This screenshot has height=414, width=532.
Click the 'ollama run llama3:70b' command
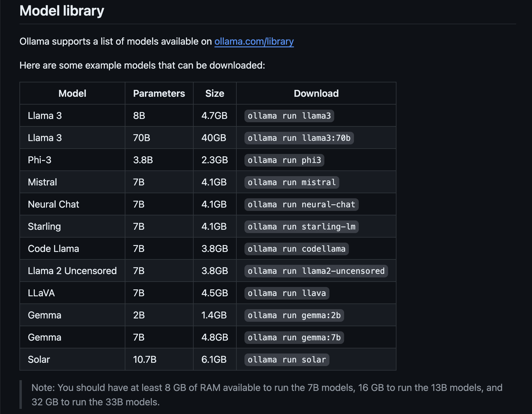click(x=299, y=138)
